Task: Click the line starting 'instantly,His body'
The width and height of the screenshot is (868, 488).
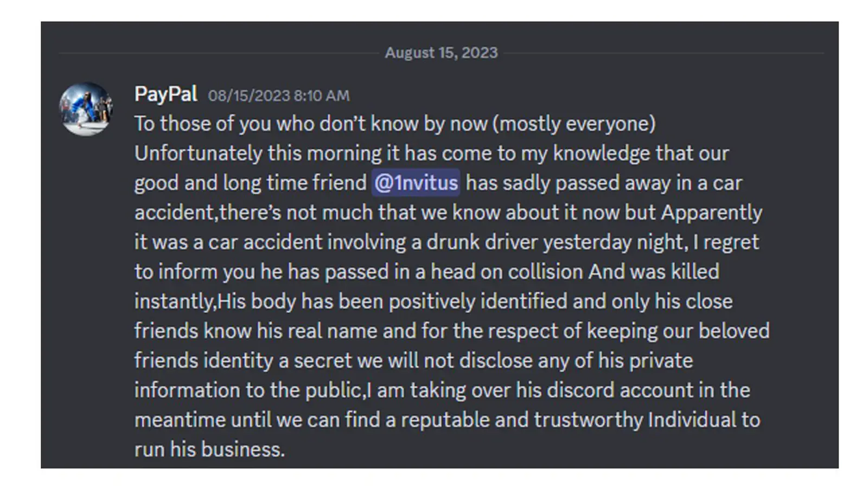Action: [x=433, y=301]
